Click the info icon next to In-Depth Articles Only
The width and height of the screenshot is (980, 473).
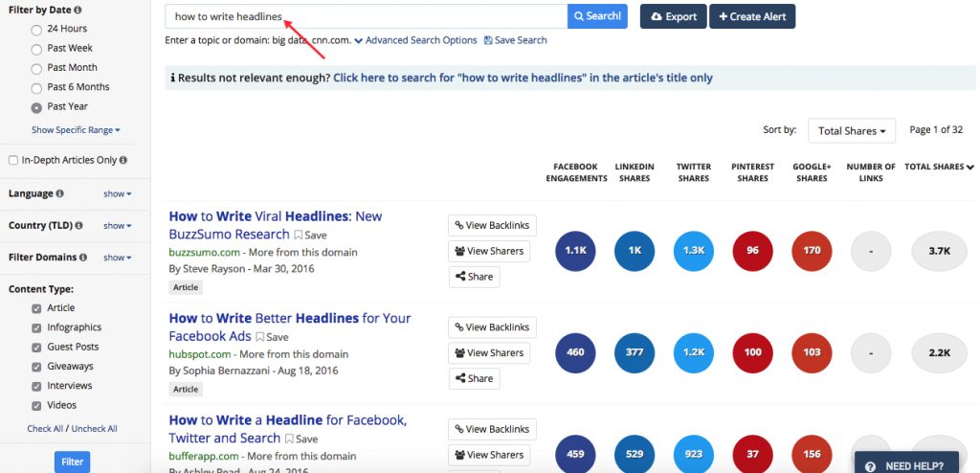pos(123,160)
